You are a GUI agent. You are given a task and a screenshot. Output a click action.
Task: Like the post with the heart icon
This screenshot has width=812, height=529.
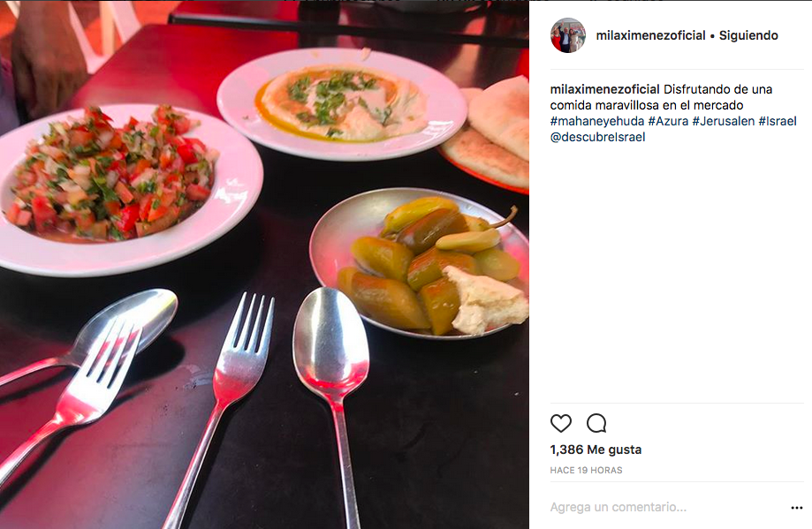coord(561,423)
